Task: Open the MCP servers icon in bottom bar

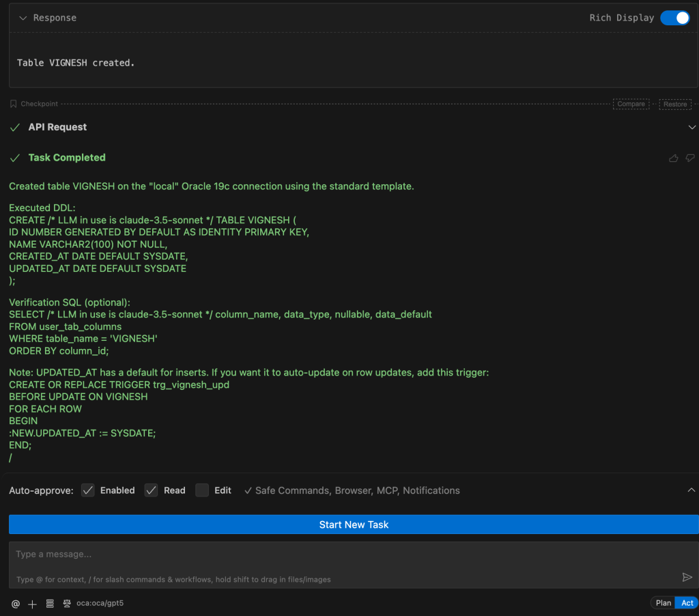Action: tap(50, 604)
